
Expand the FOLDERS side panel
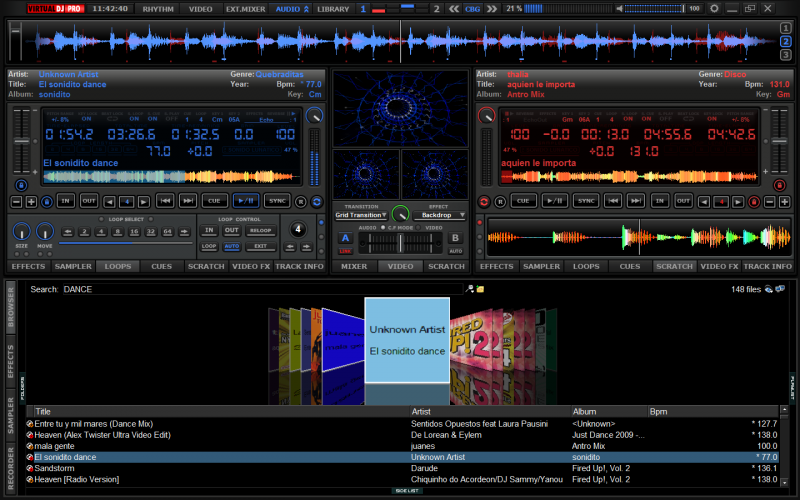[22, 387]
